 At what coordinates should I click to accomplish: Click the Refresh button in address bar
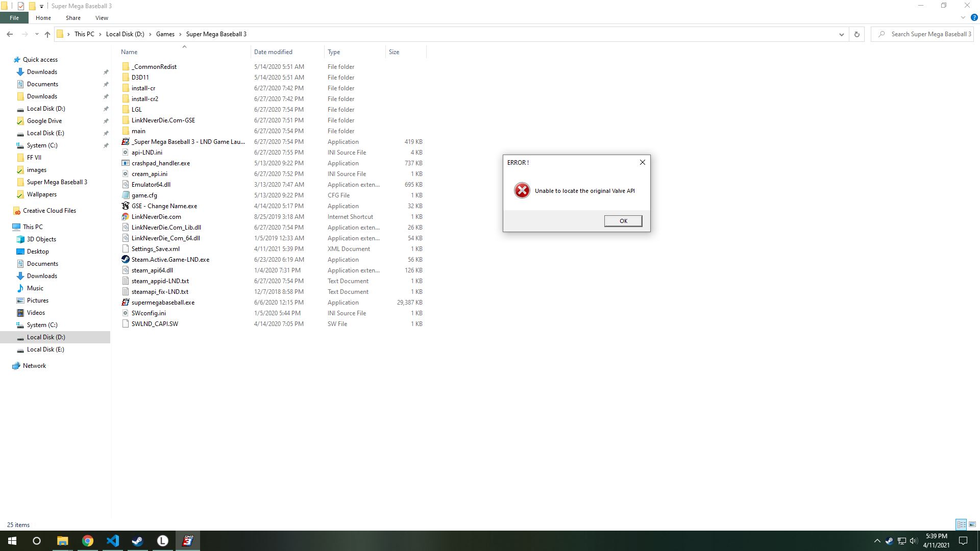coord(857,34)
